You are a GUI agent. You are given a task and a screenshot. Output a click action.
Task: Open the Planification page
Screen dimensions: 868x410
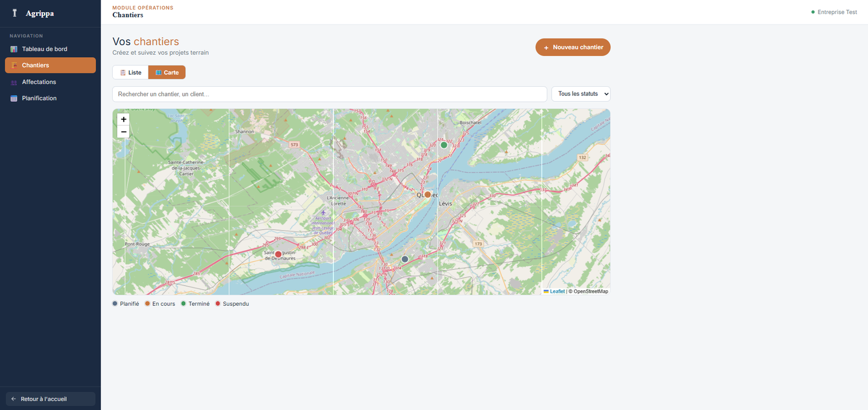pyautogui.click(x=50, y=98)
